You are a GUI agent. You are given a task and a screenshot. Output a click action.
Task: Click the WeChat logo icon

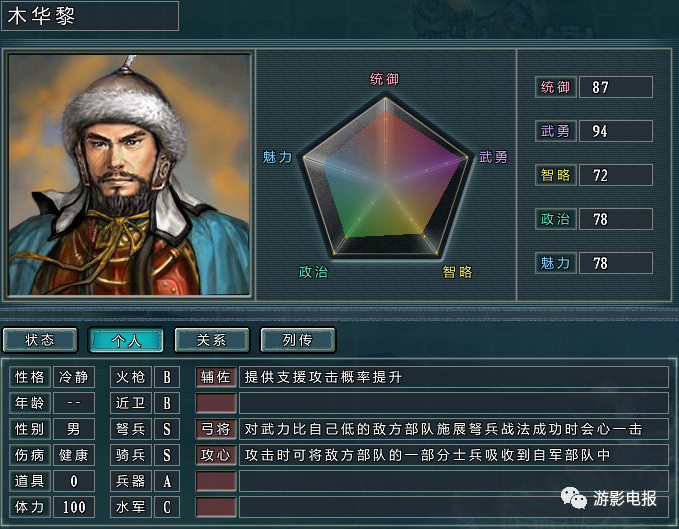click(x=573, y=498)
